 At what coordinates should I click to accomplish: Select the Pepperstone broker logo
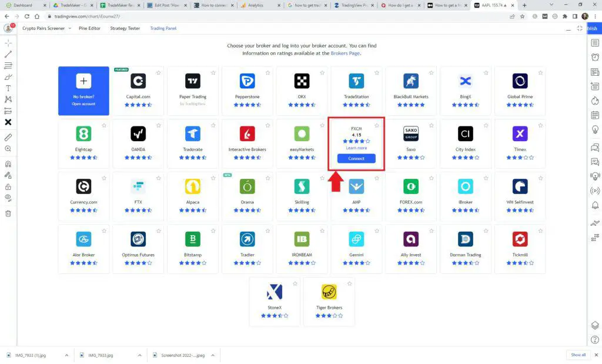pos(248,81)
